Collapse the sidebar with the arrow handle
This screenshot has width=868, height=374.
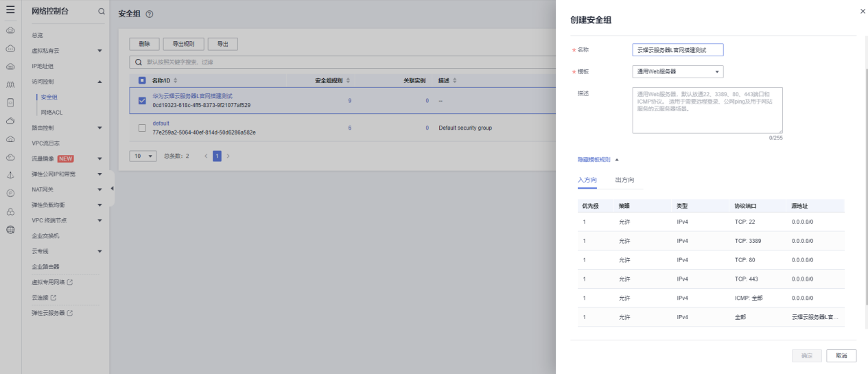click(112, 189)
